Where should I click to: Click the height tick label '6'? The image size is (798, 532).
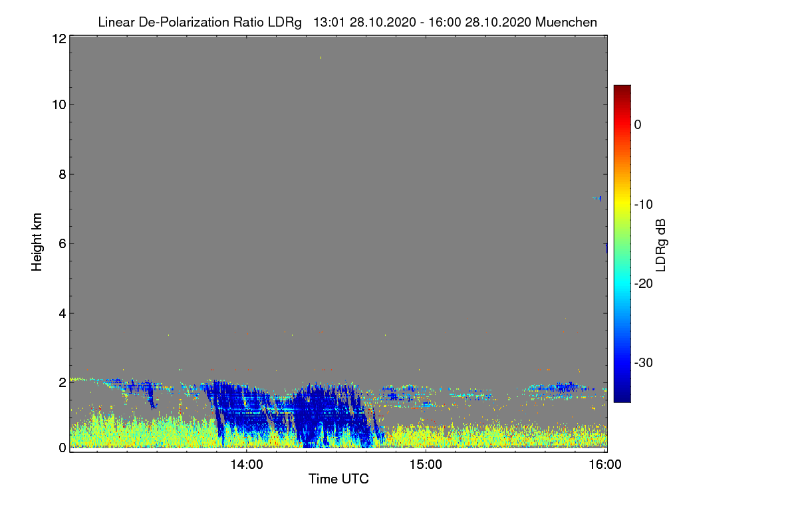coord(61,243)
